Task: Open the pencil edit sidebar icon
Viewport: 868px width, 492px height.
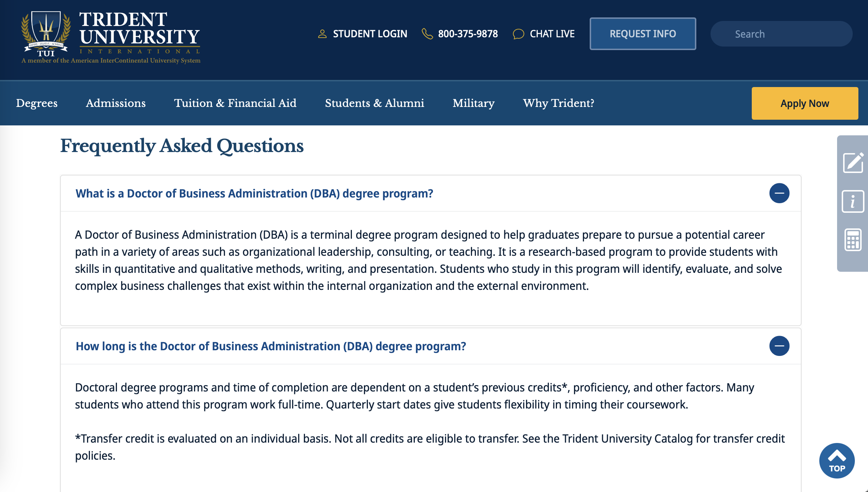Action: (853, 163)
